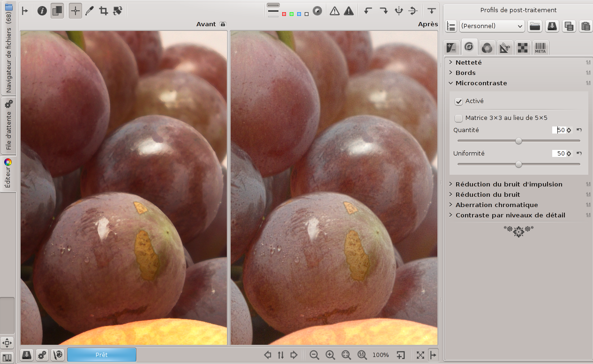Switch to the Navigateur de fichiers tab
This screenshot has height=364, width=593.
pos(8,48)
